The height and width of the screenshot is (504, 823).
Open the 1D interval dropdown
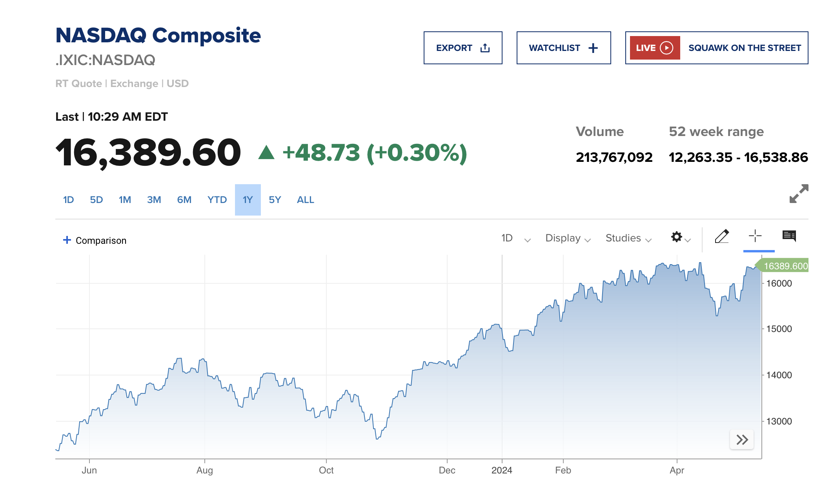point(515,238)
